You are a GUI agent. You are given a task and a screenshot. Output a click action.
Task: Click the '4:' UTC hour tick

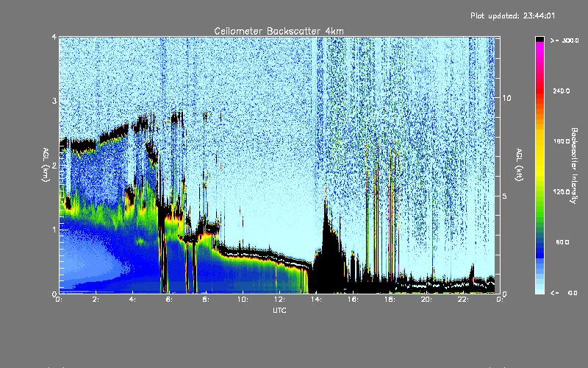point(132,300)
